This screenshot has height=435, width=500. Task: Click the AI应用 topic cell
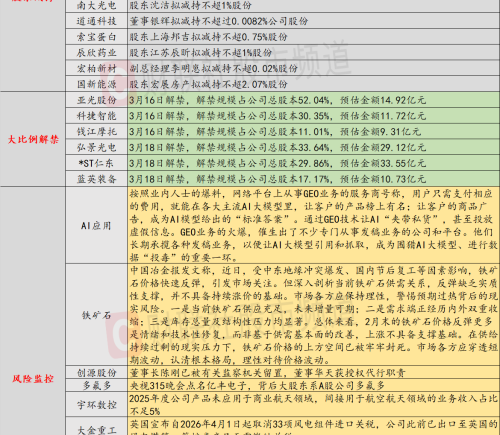pos(96,226)
